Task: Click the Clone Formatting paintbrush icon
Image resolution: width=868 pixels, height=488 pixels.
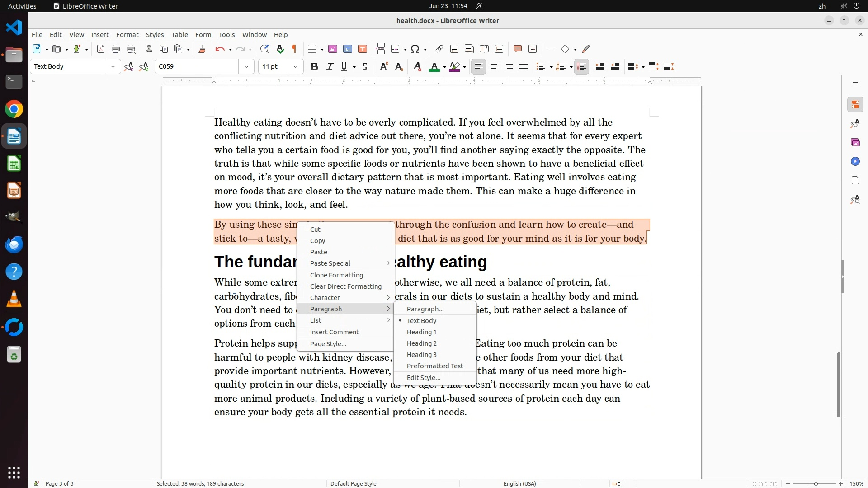Action: pyautogui.click(x=202, y=49)
